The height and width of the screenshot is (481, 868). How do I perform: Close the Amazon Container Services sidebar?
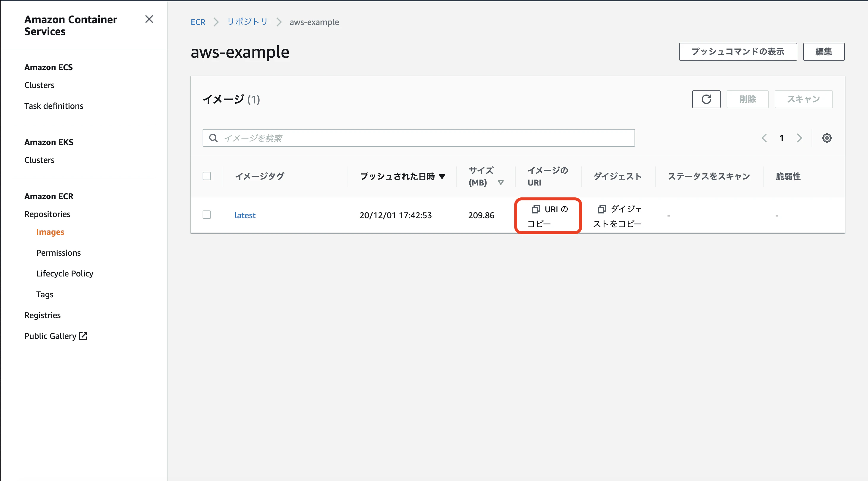tap(149, 19)
